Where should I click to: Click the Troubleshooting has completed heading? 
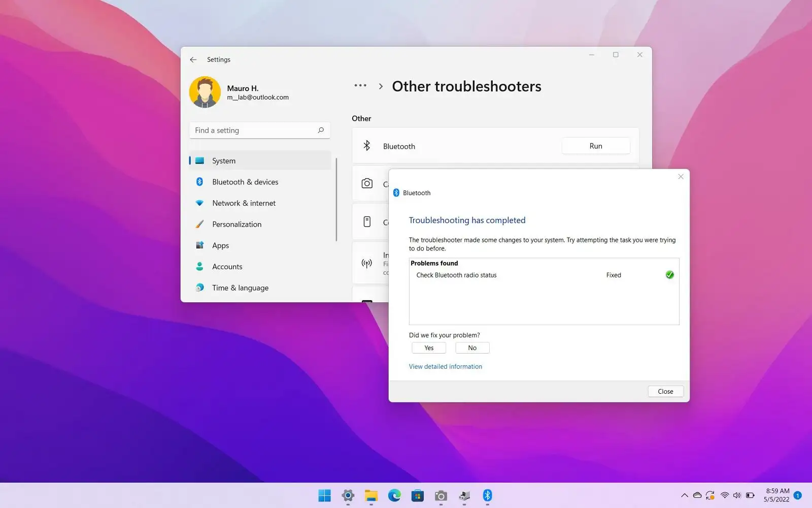coord(467,220)
